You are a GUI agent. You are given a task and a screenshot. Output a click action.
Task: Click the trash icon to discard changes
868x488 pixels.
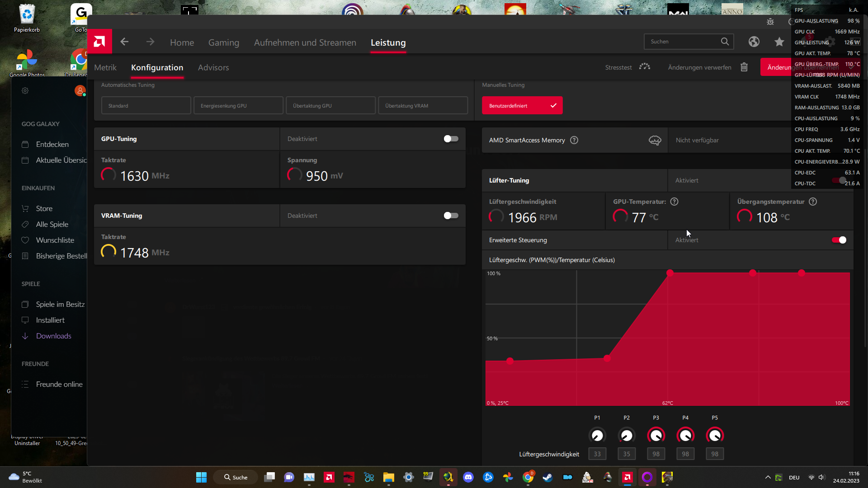coord(744,67)
